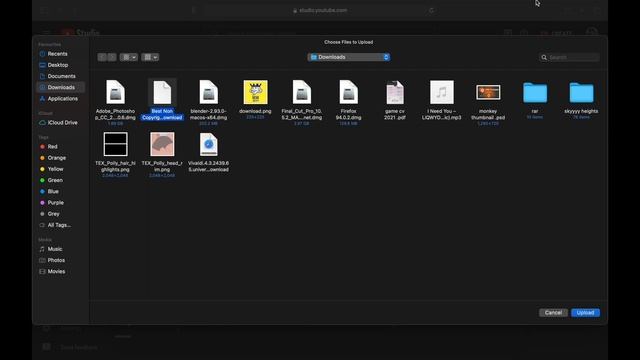Go to Downloads in sidebar
640x360 pixels.
point(60,87)
